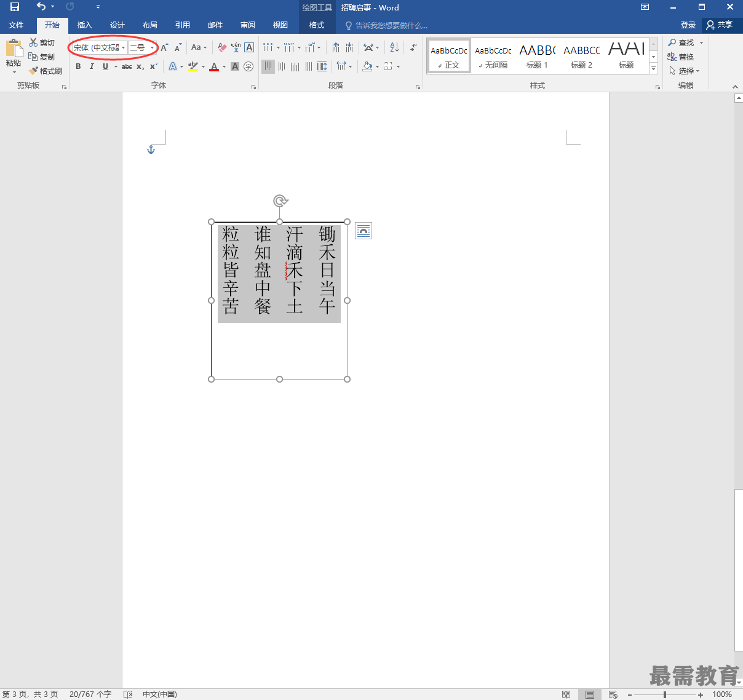Click the Read Mode view icon in status bar
This screenshot has height=700, width=743.
point(566,694)
